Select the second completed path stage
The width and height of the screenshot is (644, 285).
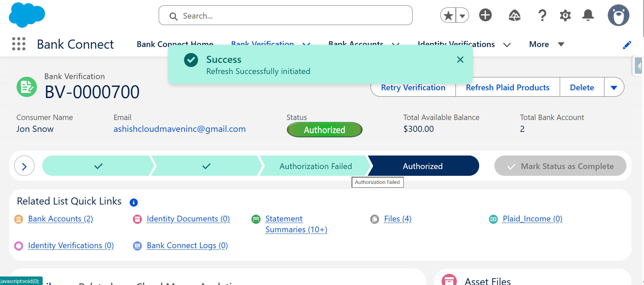206,166
